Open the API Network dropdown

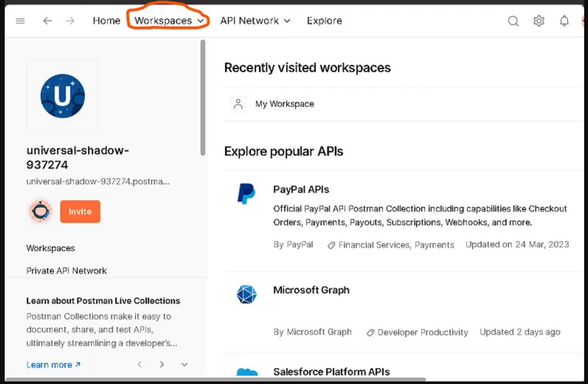click(x=255, y=21)
